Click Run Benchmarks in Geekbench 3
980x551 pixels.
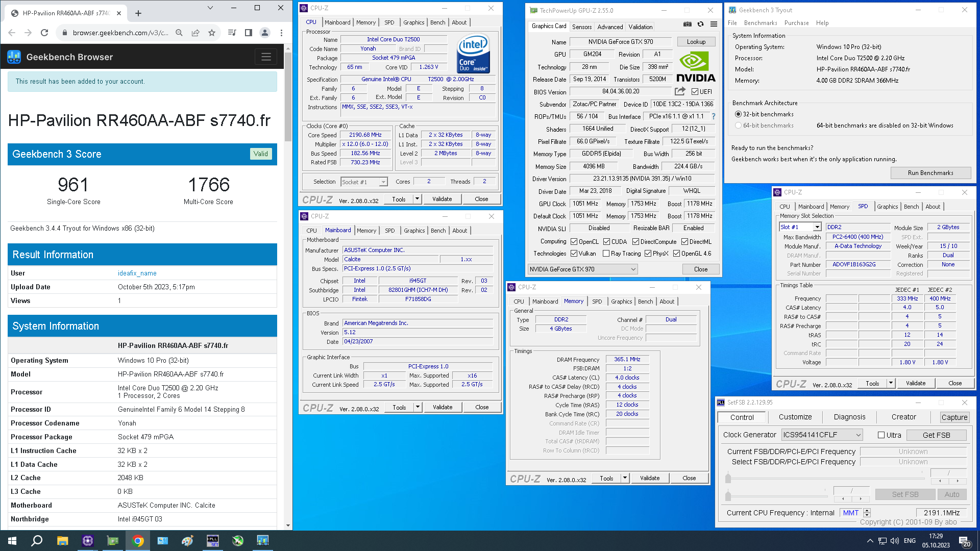930,173
